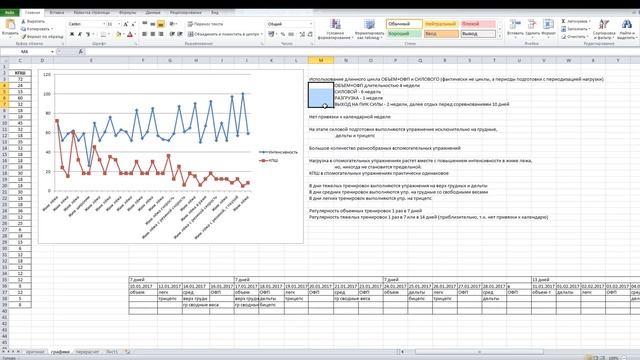Increase the cell indent
The width and height of the screenshot is (640, 360).
coord(180,34)
